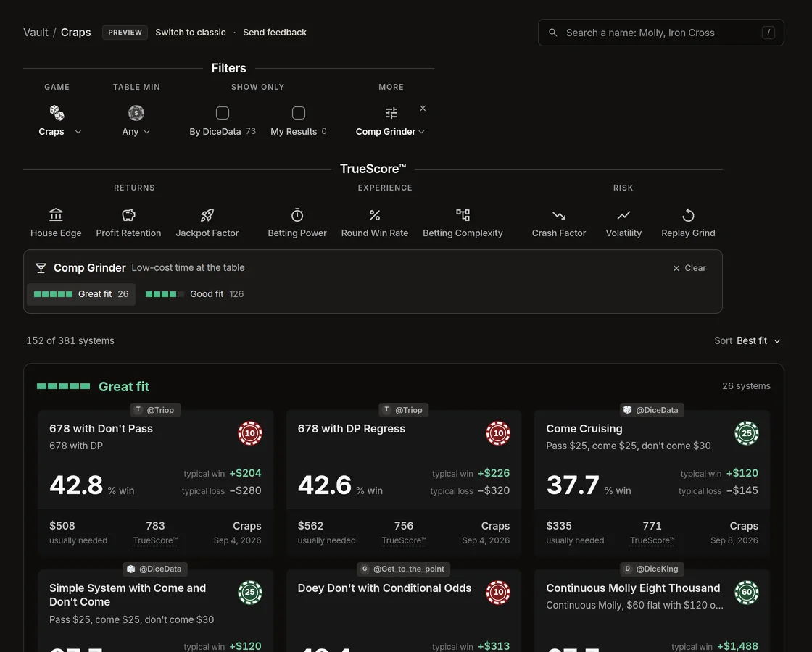Click the green 25 chip on Simple System card
Image resolution: width=812 pixels, height=652 pixels.
250,592
